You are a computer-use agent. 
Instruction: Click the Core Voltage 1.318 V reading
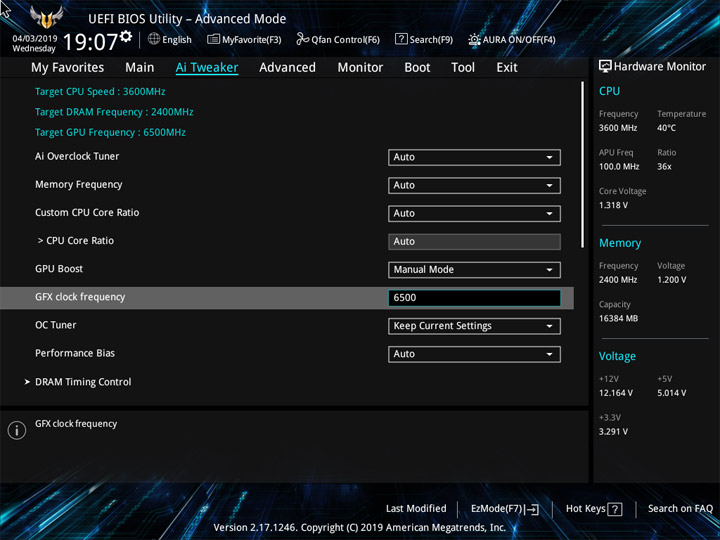click(x=613, y=205)
